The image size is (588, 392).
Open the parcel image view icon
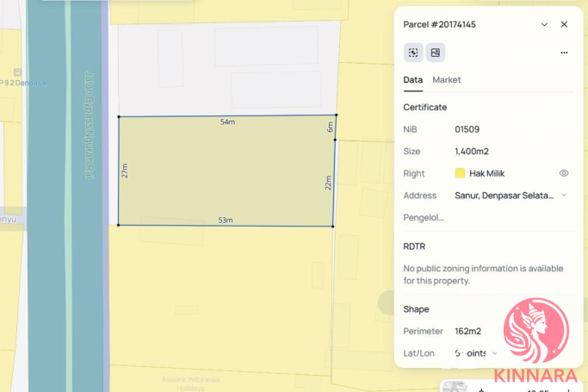(x=436, y=53)
